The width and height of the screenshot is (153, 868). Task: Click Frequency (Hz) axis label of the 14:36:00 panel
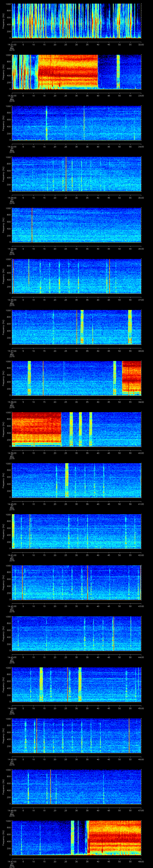pos(4,276)
